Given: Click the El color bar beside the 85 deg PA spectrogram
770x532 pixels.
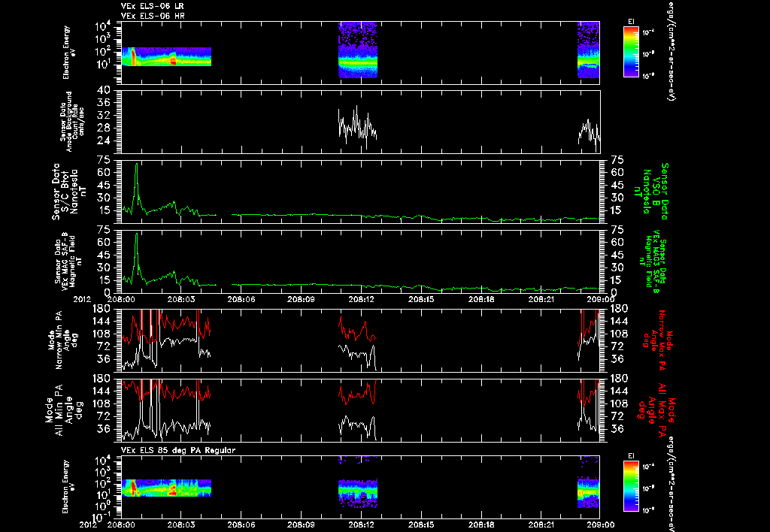Looking at the screenshot, I should [631, 486].
